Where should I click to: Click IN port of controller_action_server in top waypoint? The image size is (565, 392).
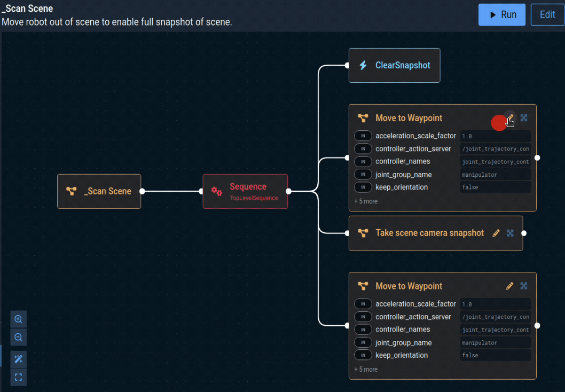[363, 149]
